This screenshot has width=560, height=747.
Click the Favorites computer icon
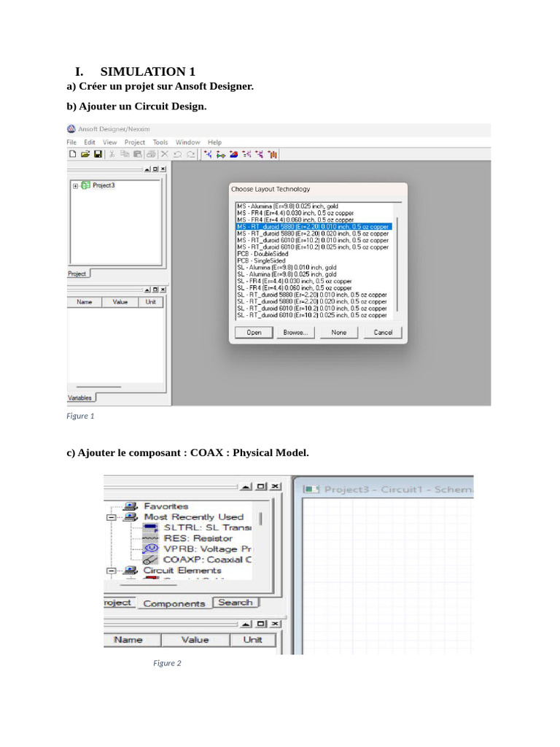pos(131,506)
